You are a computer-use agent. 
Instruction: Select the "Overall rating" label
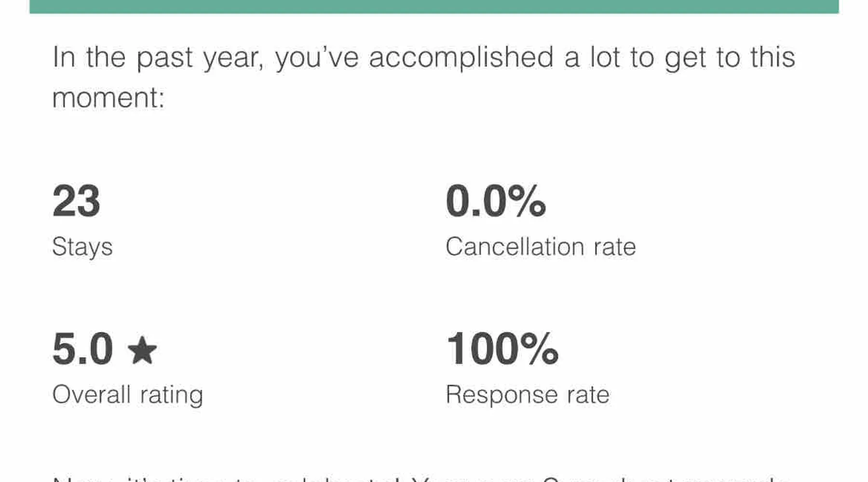(x=127, y=395)
